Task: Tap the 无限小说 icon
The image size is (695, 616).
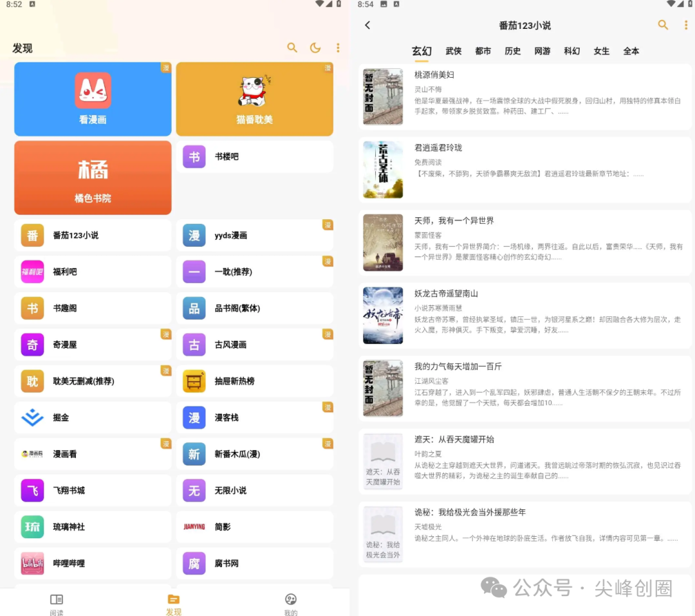Action: [194, 490]
